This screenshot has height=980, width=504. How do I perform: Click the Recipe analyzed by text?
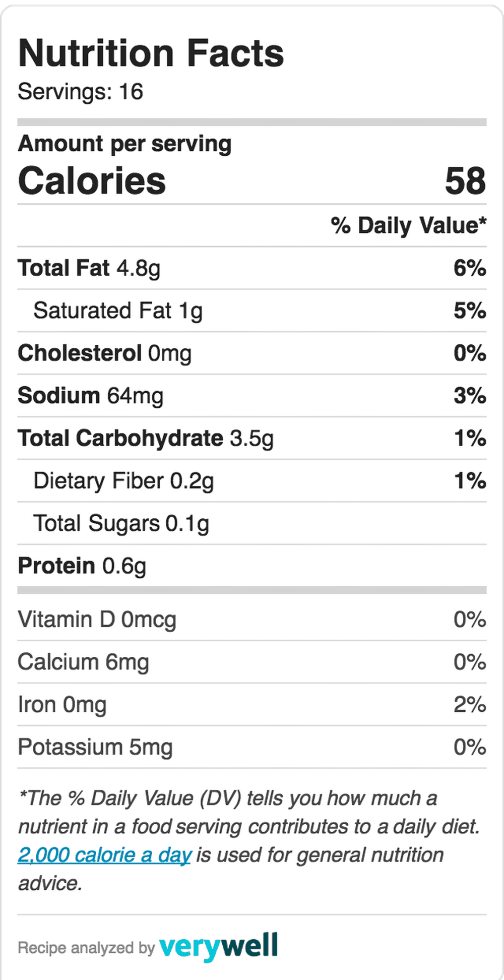pos(86,948)
